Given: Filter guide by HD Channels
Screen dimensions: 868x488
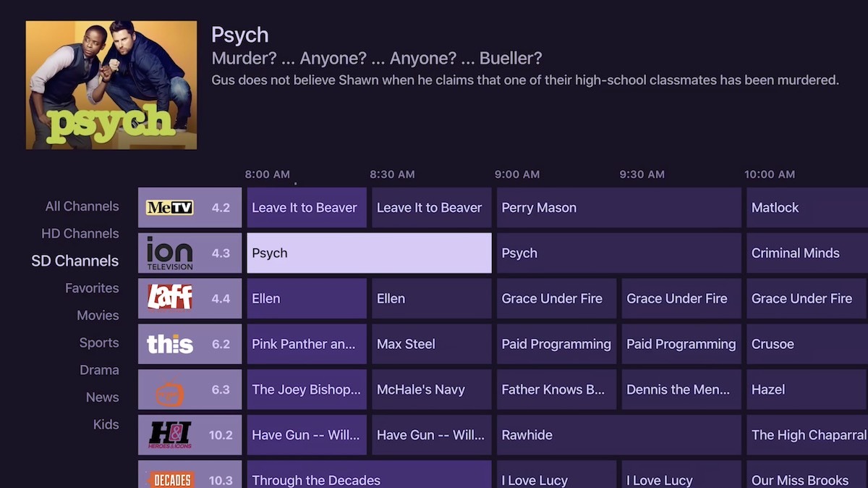Looking at the screenshot, I should pyautogui.click(x=80, y=234).
